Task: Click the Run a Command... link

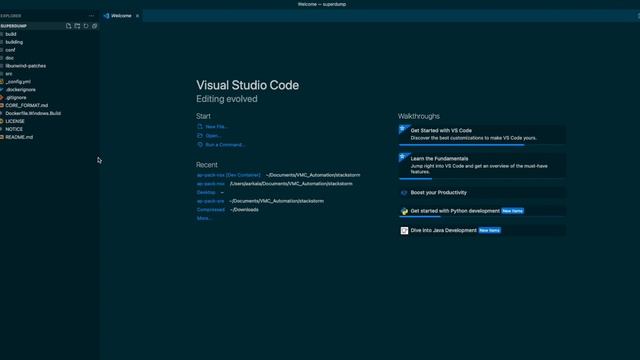Action: (221, 145)
